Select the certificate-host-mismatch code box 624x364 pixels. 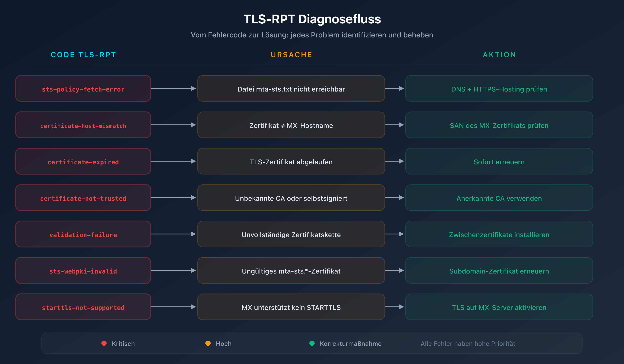[83, 125]
